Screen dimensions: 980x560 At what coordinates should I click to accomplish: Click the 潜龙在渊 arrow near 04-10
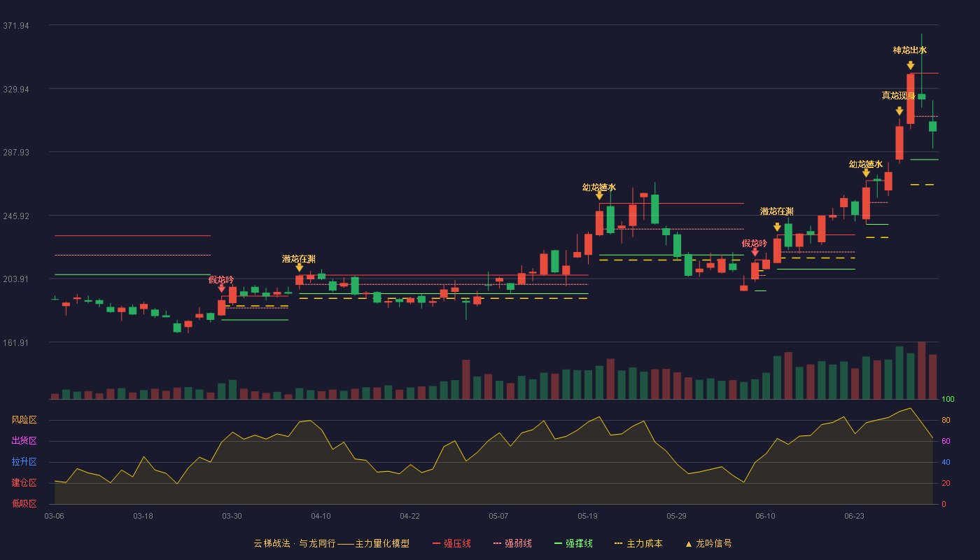299,267
